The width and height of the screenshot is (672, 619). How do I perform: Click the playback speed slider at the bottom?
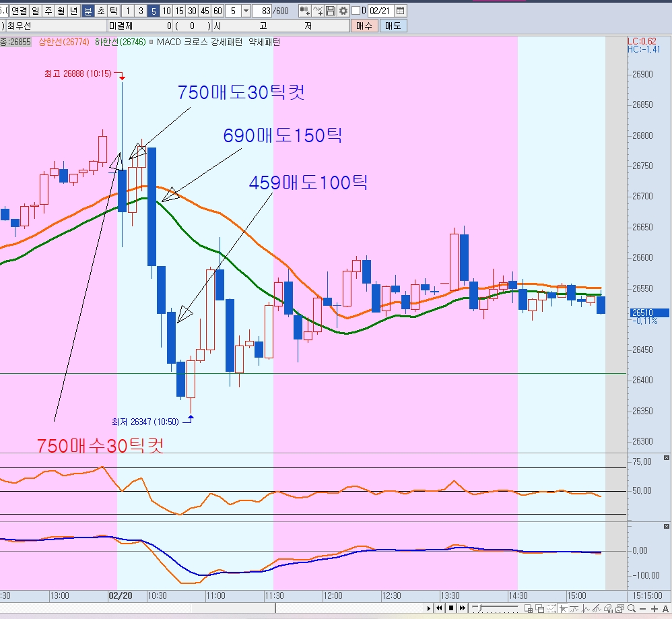pyautogui.click(x=494, y=609)
